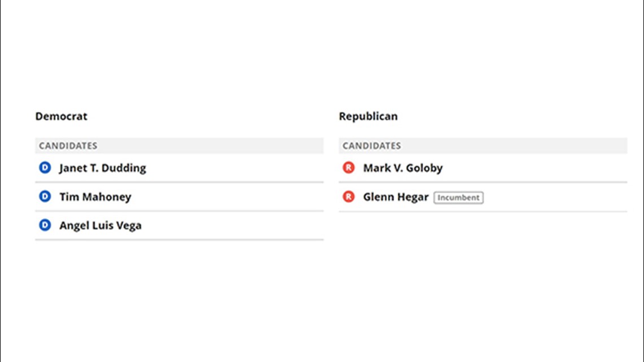
Task: Select Tim Mahoney's Democrat party icon
Action: click(x=45, y=196)
